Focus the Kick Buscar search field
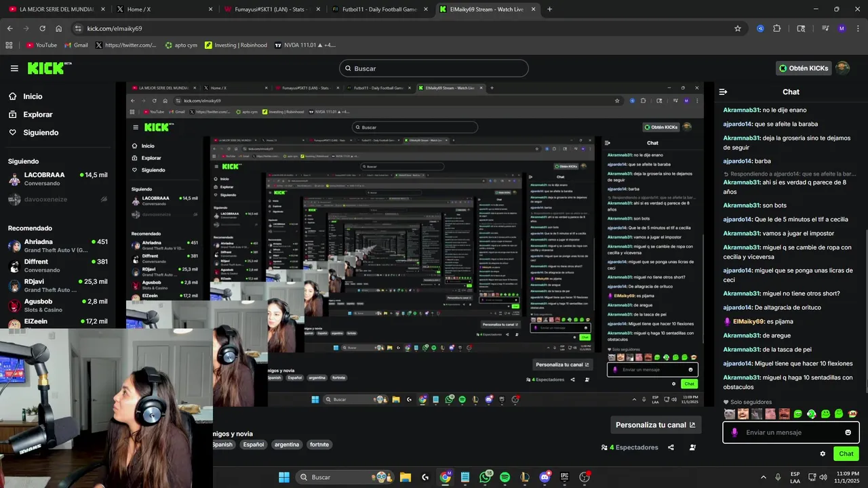Screen dimensions: 868x488 [434, 68]
